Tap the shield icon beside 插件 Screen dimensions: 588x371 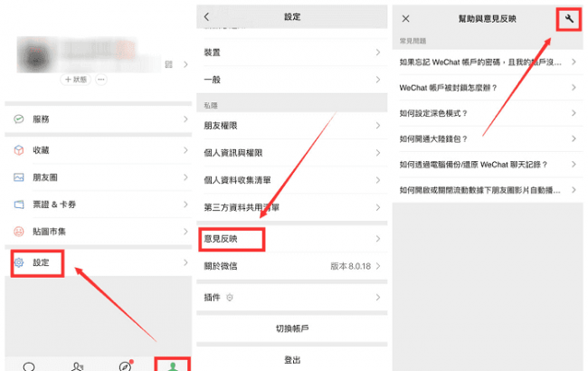click(x=230, y=298)
